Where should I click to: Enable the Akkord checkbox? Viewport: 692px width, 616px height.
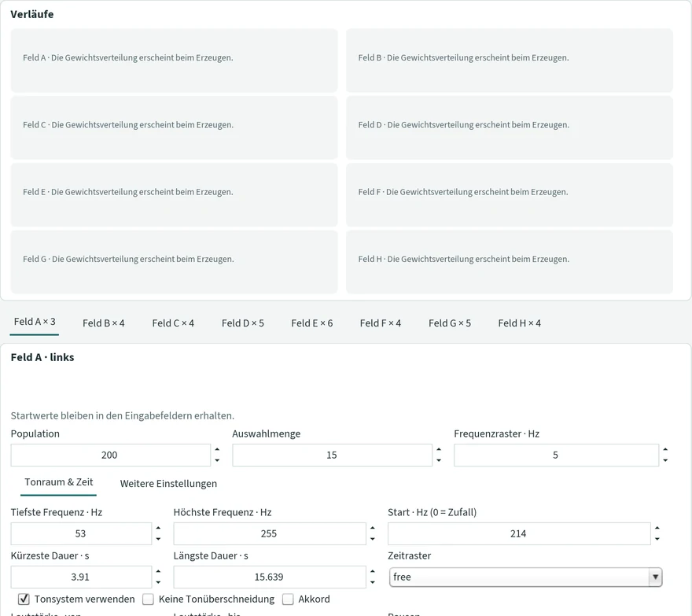click(x=288, y=599)
